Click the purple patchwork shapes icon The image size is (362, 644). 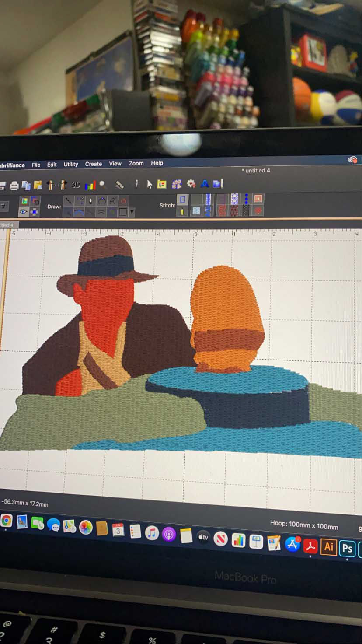177,184
